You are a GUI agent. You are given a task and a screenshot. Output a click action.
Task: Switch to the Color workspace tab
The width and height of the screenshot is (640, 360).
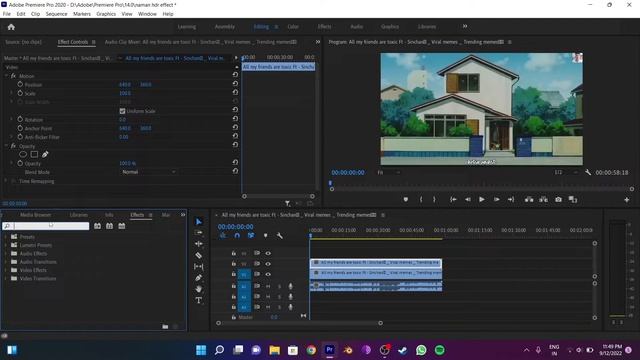pos(293,27)
